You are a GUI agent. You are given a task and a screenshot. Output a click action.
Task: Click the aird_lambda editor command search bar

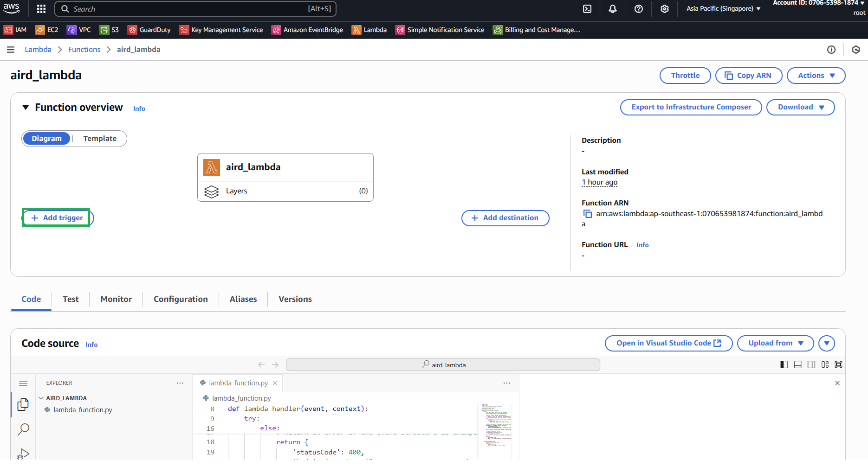[x=443, y=365]
